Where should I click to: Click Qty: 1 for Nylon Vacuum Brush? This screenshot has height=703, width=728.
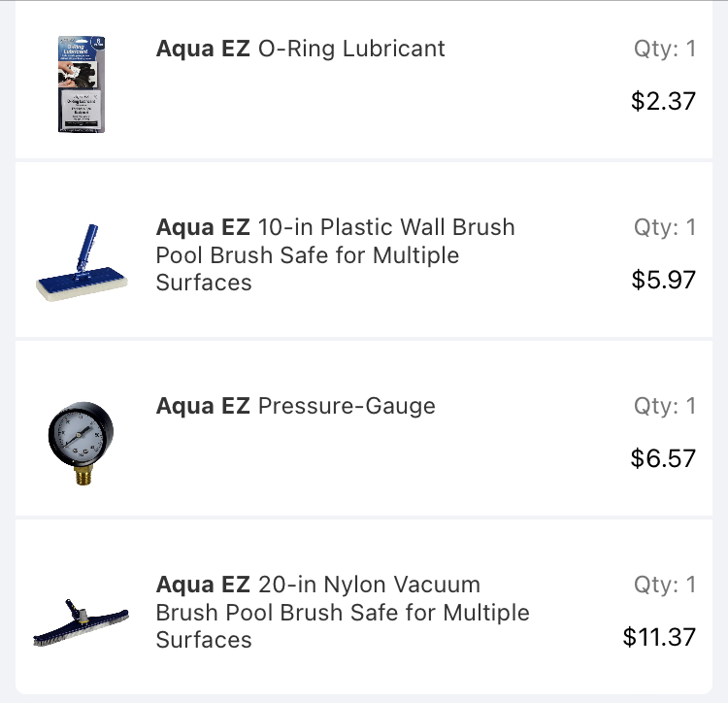[665, 585]
